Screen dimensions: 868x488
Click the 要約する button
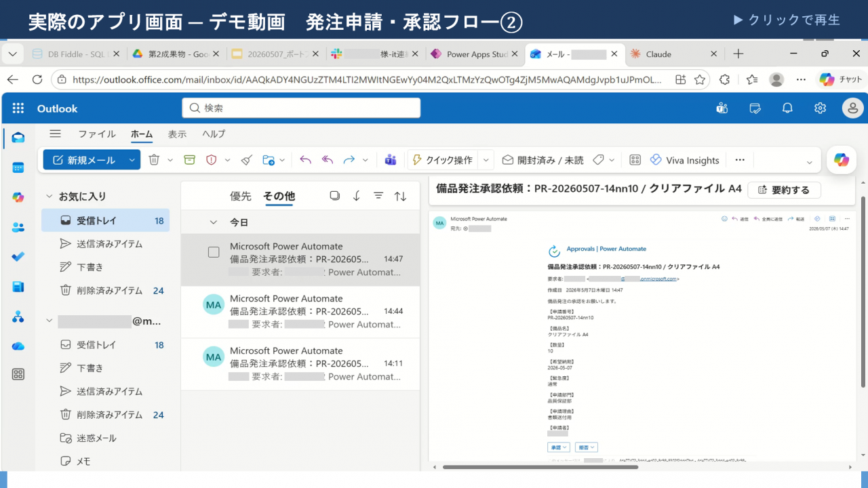[784, 190]
